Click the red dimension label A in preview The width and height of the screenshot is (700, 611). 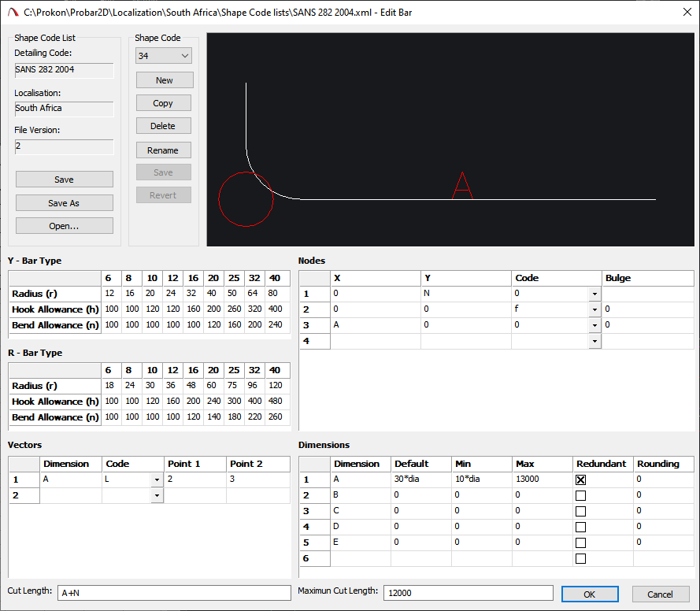462,185
